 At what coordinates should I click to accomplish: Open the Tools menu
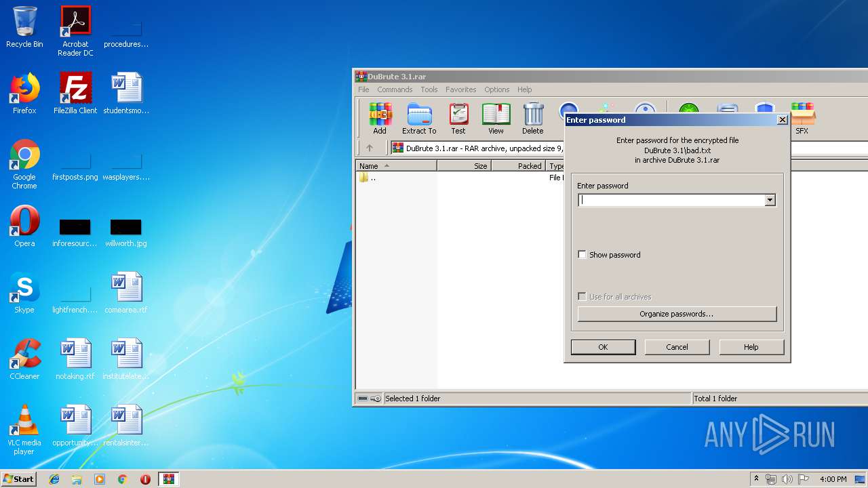(429, 89)
